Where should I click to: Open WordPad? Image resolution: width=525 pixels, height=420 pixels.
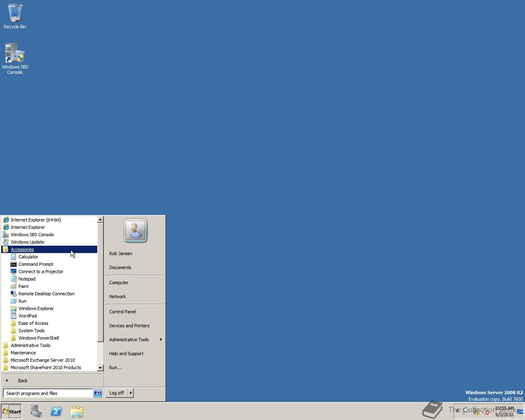point(49,316)
